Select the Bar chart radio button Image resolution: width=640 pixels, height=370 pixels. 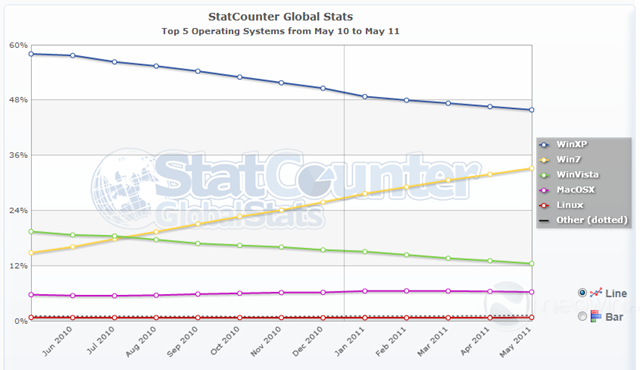[x=582, y=316]
